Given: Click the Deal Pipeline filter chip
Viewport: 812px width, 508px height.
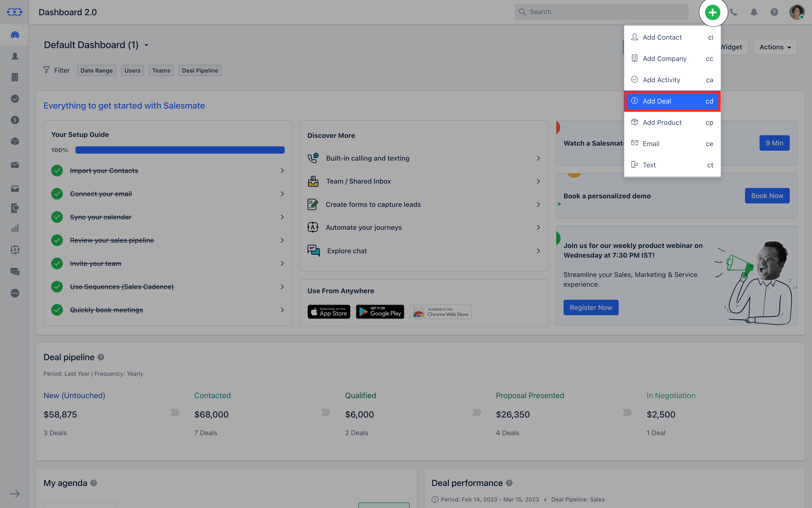Looking at the screenshot, I should click(x=200, y=71).
